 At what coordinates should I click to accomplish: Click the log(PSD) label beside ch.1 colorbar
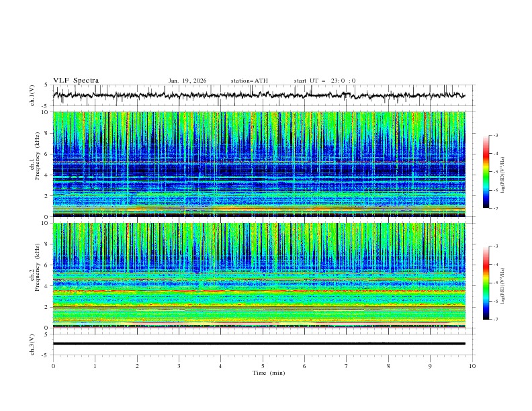coord(503,175)
